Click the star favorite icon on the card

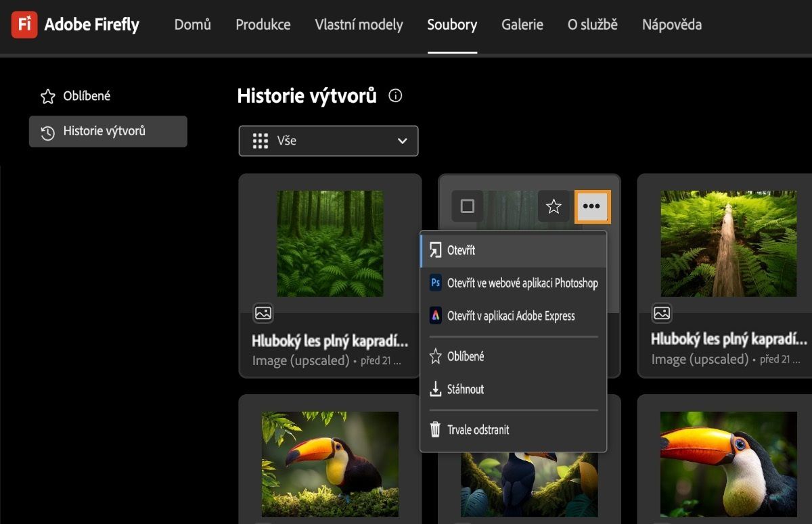(x=554, y=206)
